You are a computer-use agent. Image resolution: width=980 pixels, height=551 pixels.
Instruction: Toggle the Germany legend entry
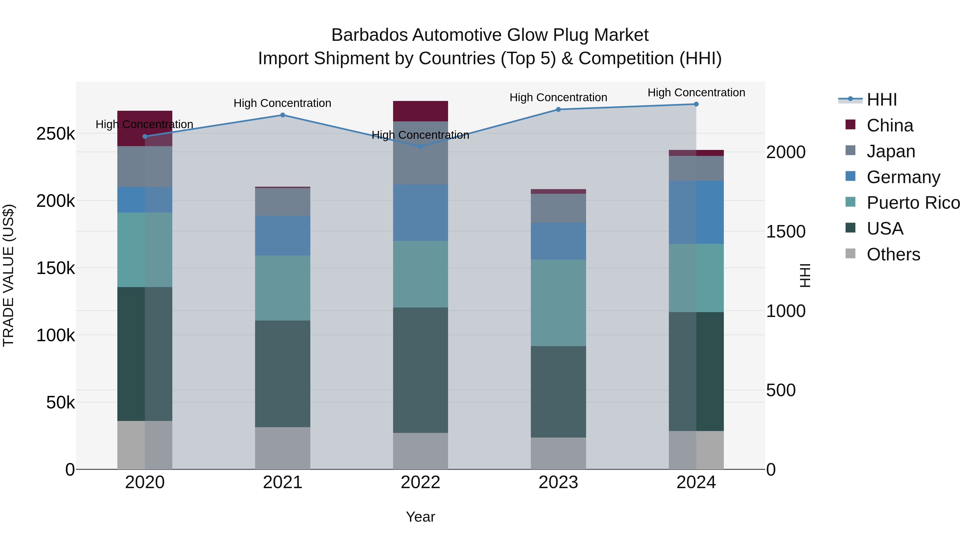click(x=893, y=177)
